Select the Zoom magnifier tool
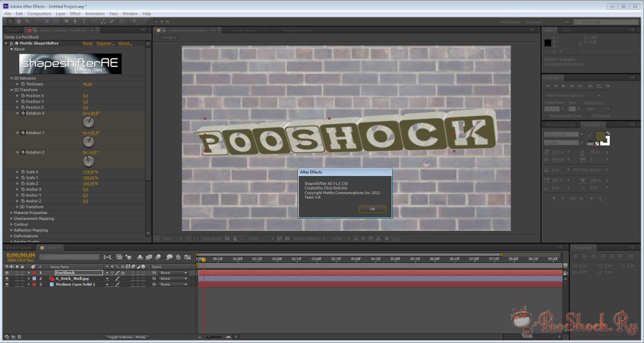The image size is (644, 343). click(x=28, y=21)
